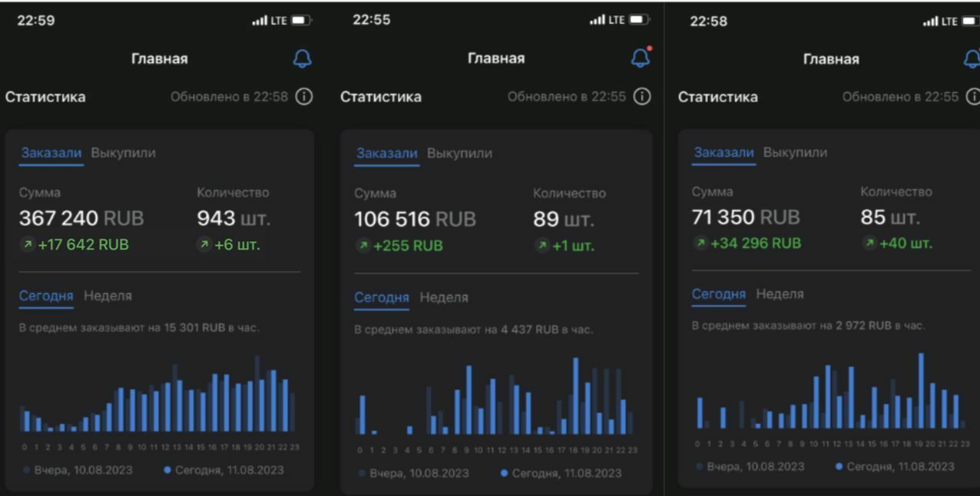
Task: Tap signal bars in the 22:55 status bar
Action: click(597, 20)
